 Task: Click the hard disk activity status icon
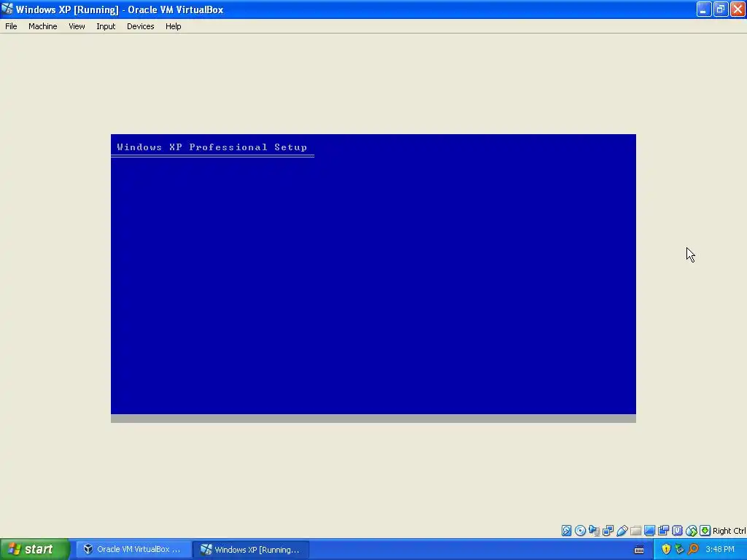[566, 531]
